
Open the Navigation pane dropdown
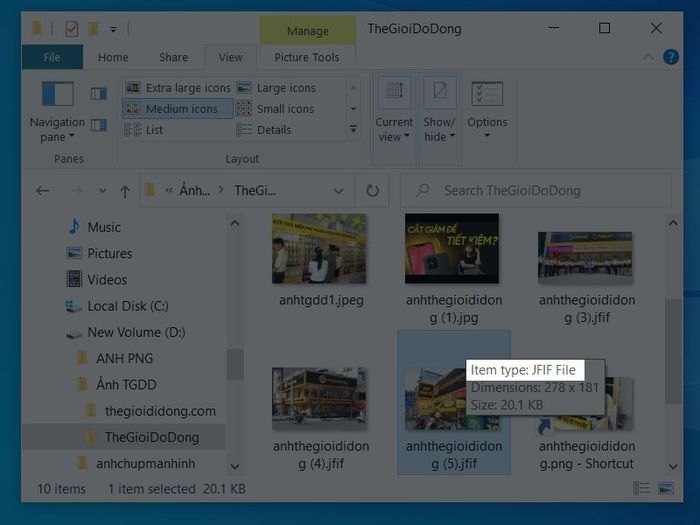click(57, 112)
